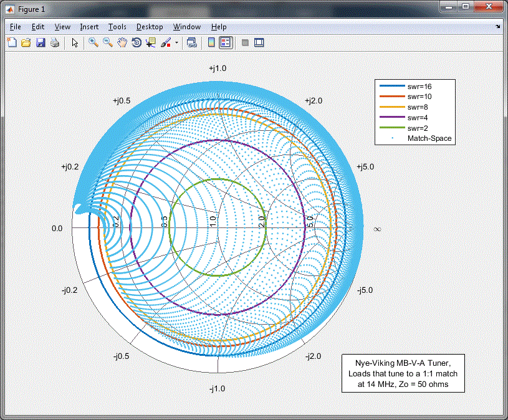The width and height of the screenshot is (508, 420).
Task: Activate the Pan hand tool
Action: tap(122, 43)
